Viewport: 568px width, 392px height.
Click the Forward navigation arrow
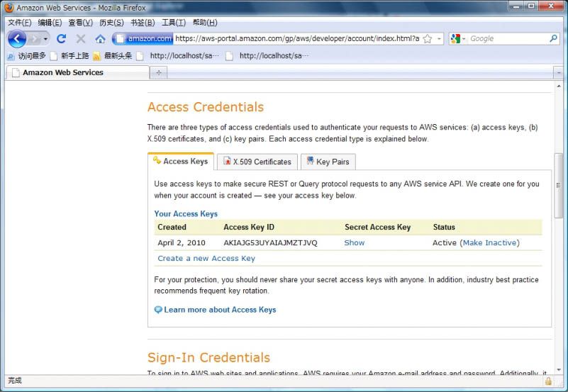click(x=35, y=39)
